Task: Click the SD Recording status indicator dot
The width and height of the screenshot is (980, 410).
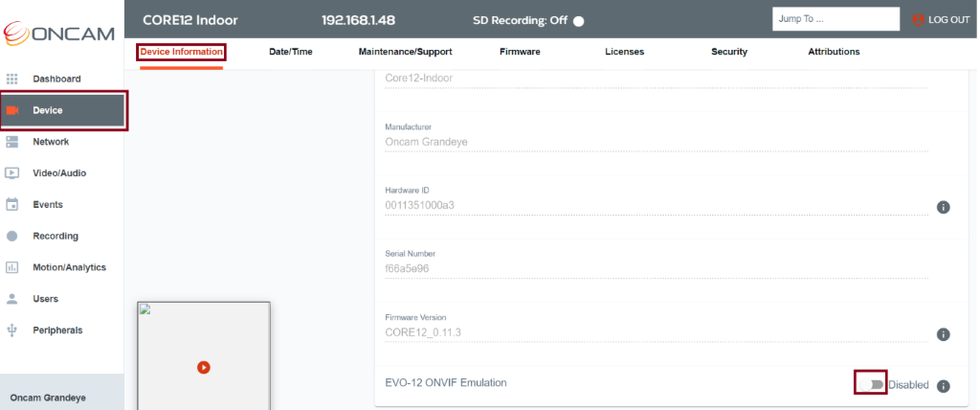Action: pyautogui.click(x=579, y=21)
